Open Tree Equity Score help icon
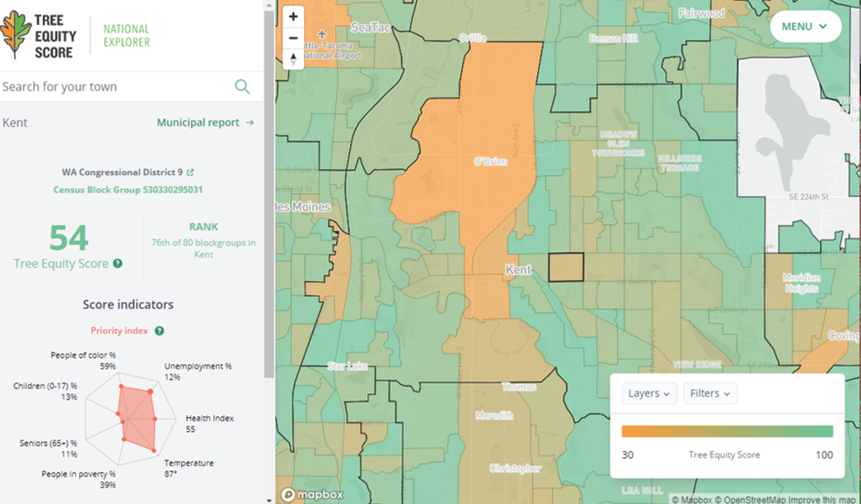The height and width of the screenshot is (504, 861). click(118, 264)
